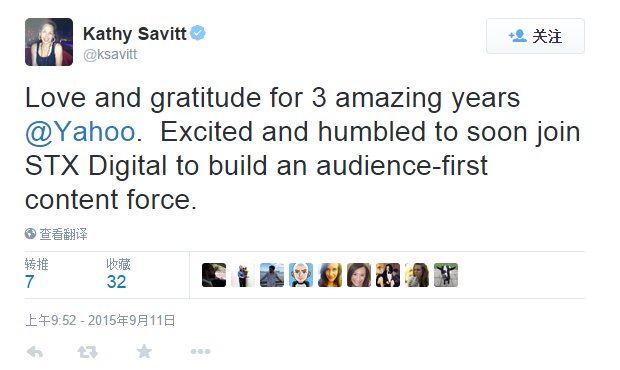The width and height of the screenshot is (620, 370).
Task: Retweet this tweet via retweet icon
Action: (x=87, y=351)
